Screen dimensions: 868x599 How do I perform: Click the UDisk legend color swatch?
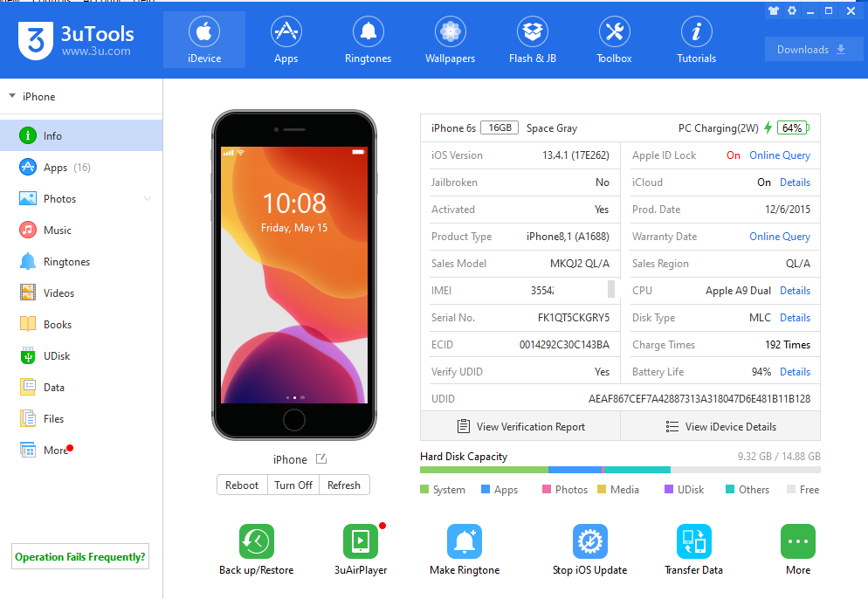669,489
